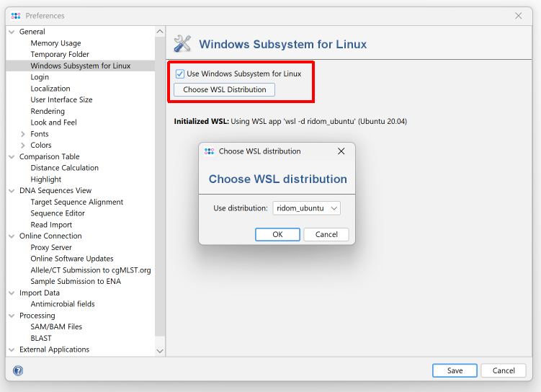Image resolution: width=541 pixels, height=392 pixels.
Task: Expand the Fonts tree node
Action: [24, 134]
